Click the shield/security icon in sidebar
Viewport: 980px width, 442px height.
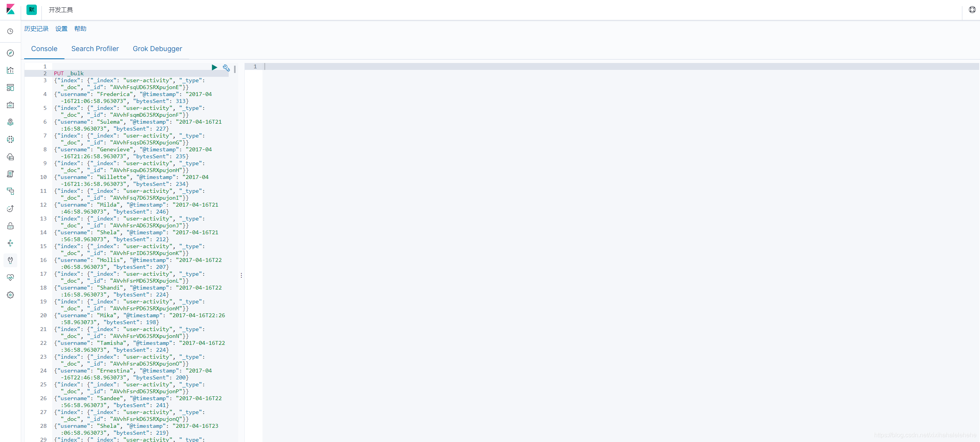coord(12,226)
